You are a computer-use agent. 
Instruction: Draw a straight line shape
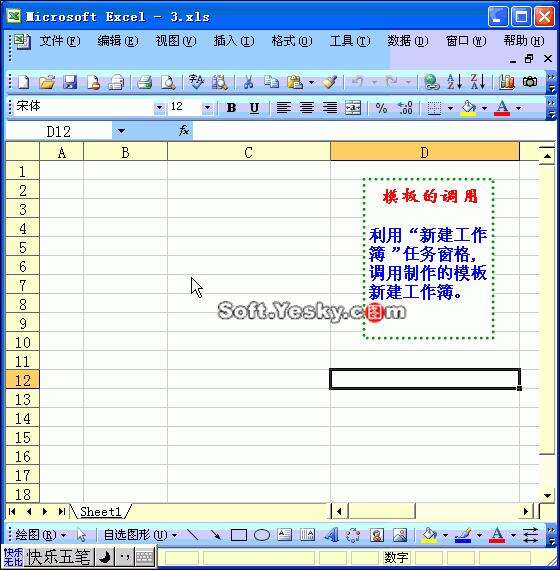pos(193,535)
